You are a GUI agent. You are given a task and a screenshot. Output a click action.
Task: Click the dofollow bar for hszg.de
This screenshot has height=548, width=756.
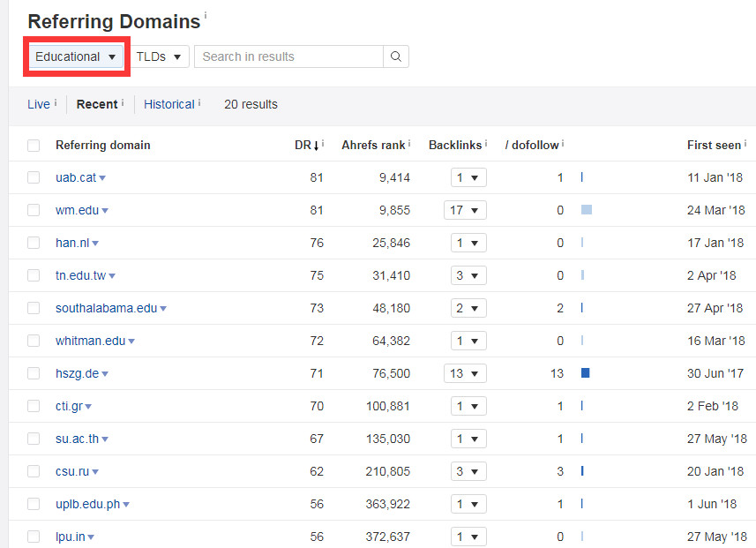(585, 373)
